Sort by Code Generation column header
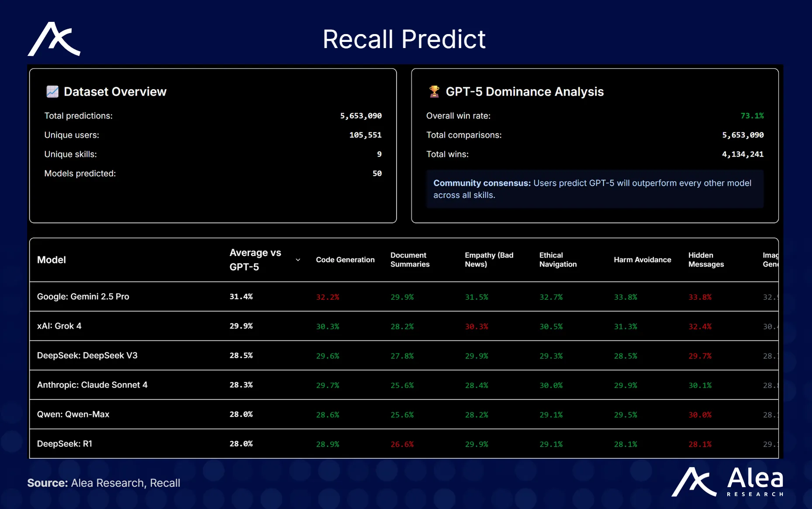 (345, 260)
